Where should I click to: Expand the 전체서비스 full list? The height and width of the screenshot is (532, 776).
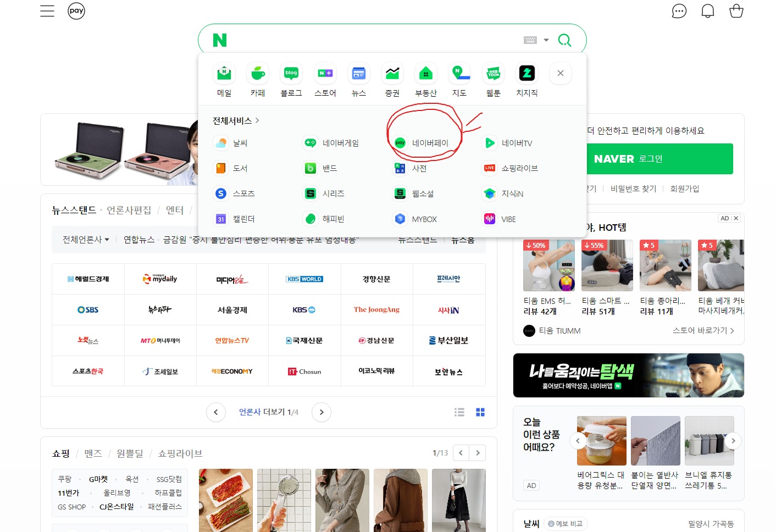point(236,120)
